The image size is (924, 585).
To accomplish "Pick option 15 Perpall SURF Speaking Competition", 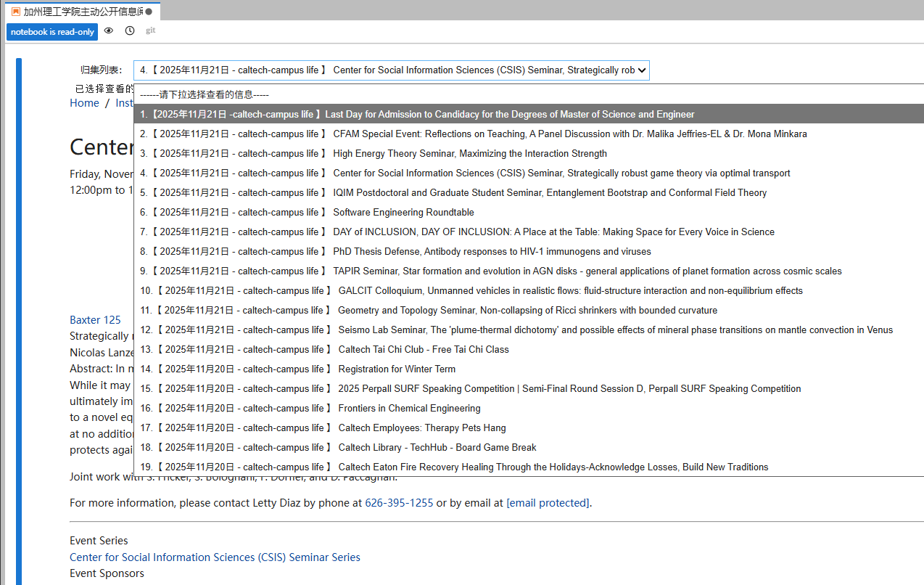I will [x=529, y=388].
